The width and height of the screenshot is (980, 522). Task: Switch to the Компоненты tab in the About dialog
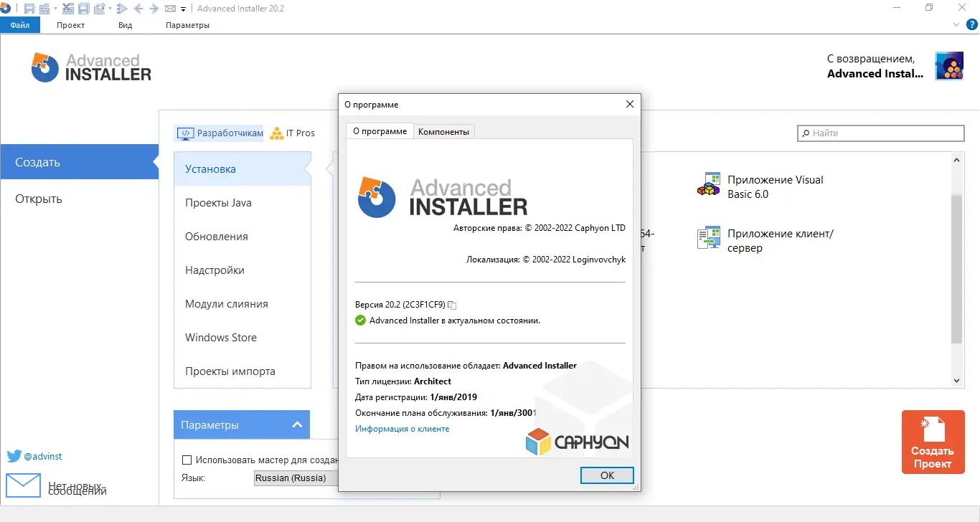443,131
